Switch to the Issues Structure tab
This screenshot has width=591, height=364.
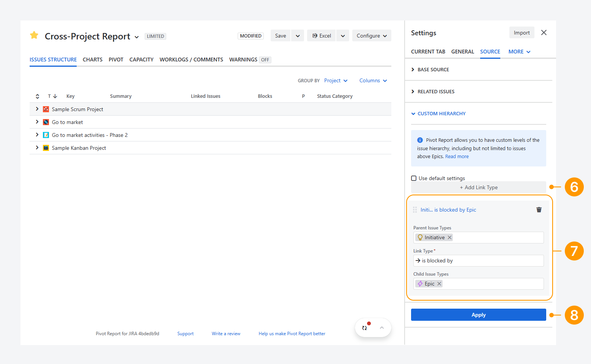click(x=53, y=60)
